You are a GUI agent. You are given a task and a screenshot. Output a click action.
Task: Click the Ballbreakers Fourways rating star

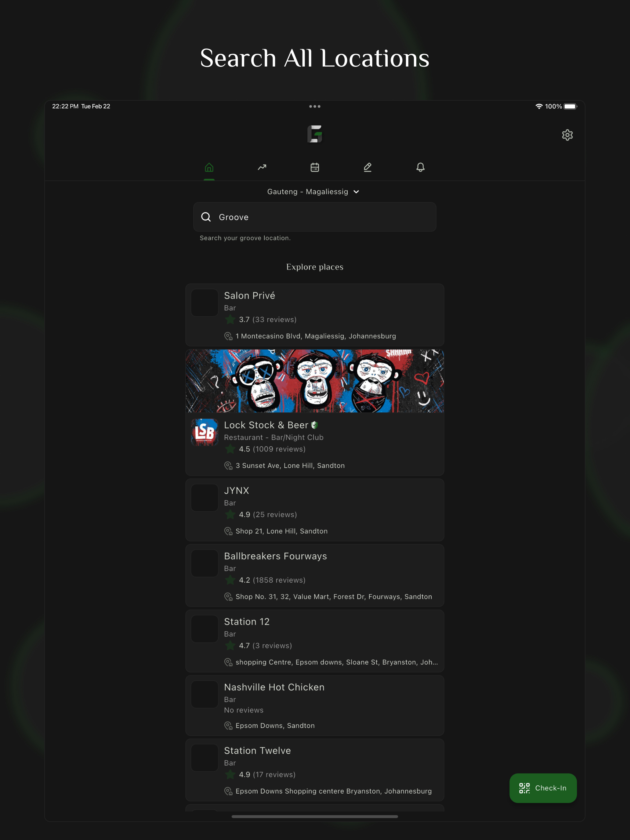click(230, 580)
